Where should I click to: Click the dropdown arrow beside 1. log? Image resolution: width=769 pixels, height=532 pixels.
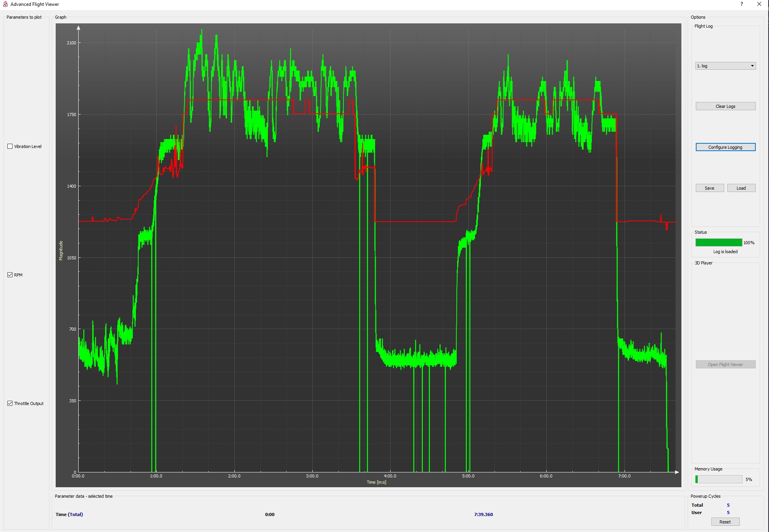(752, 66)
